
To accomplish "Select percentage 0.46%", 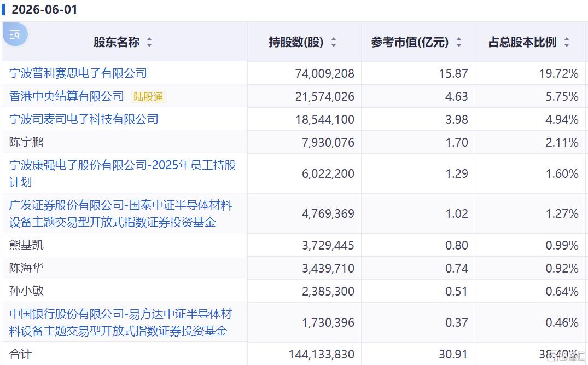I will pyautogui.click(x=562, y=323).
